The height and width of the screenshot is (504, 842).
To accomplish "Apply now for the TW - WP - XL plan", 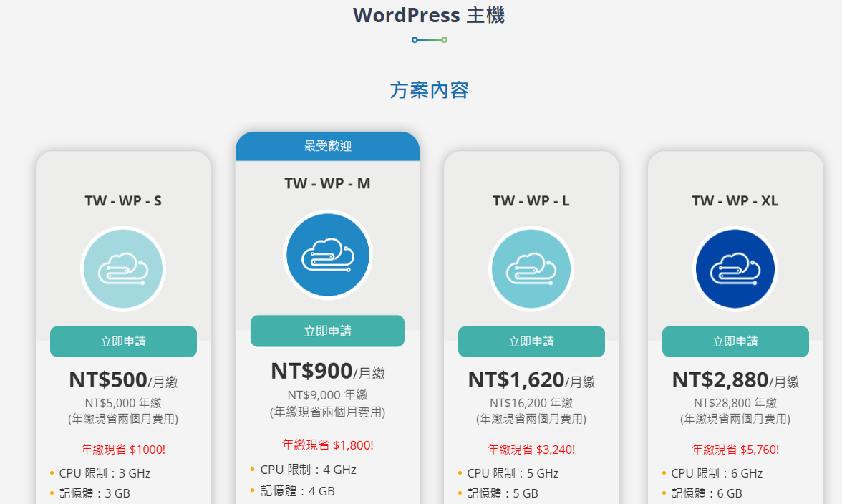I will click(736, 341).
